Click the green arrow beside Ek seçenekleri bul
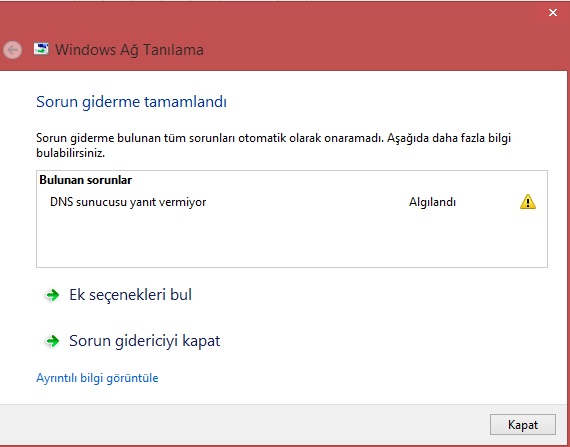Screen dimensions: 570x447 (52, 295)
